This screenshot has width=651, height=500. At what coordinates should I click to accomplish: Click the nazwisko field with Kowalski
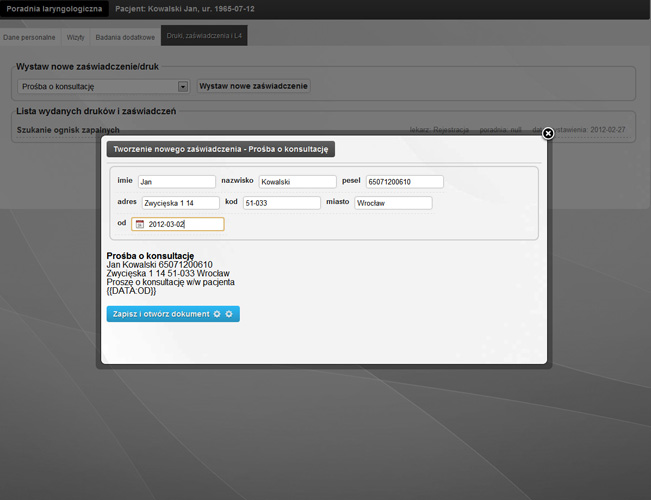pyautogui.click(x=298, y=181)
